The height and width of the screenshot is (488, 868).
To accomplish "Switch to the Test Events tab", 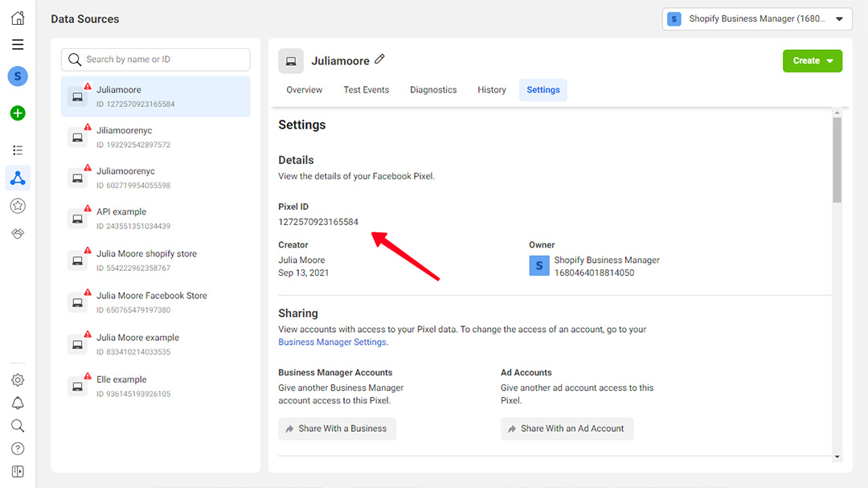I will (366, 90).
